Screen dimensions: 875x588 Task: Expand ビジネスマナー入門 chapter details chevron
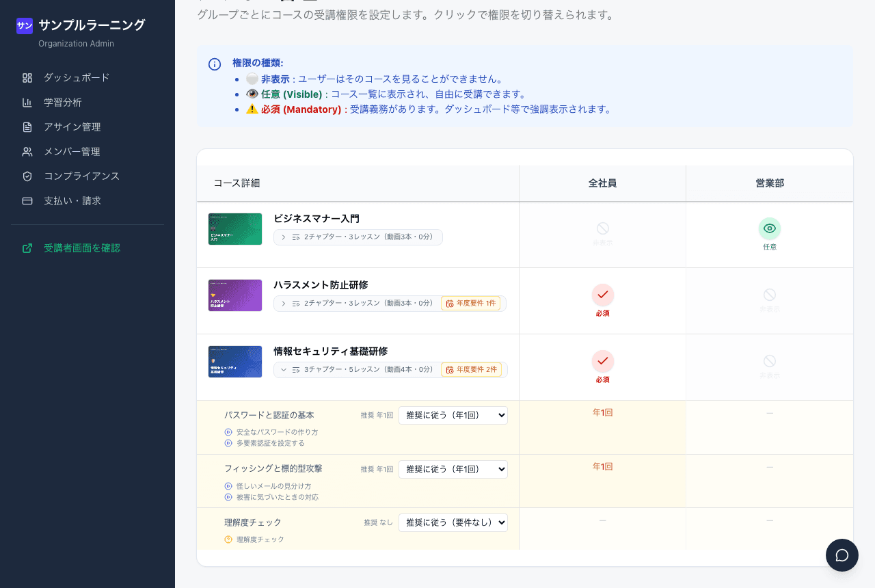284,237
